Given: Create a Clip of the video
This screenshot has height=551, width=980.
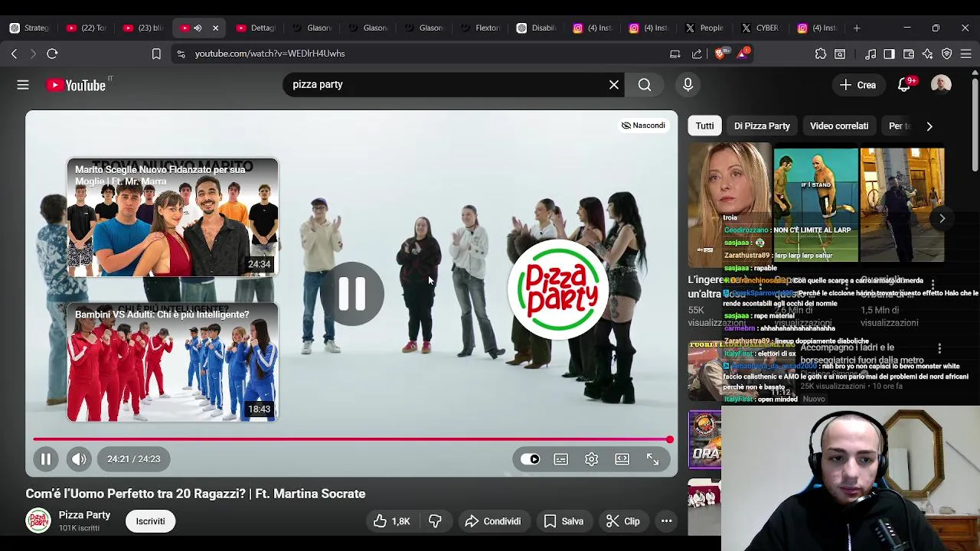Looking at the screenshot, I should tap(622, 521).
